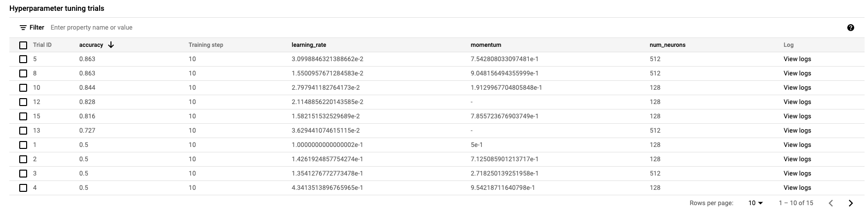868x215 pixels.
Task: View logs for trial 5
Action: click(797, 59)
